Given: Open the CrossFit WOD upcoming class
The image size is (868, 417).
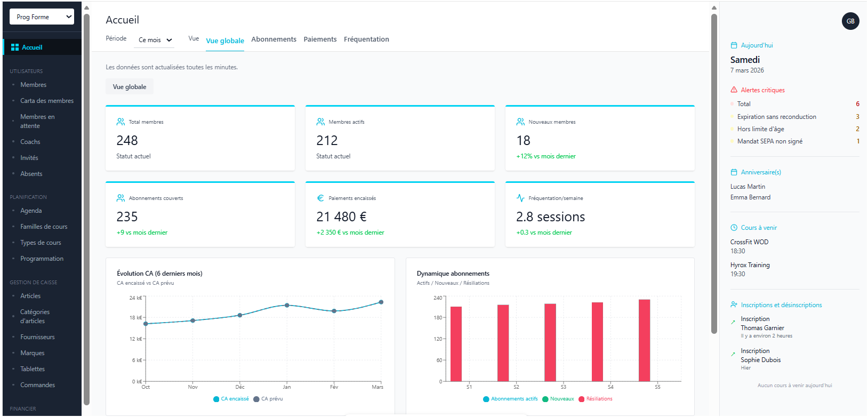Looking at the screenshot, I should (750, 246).
